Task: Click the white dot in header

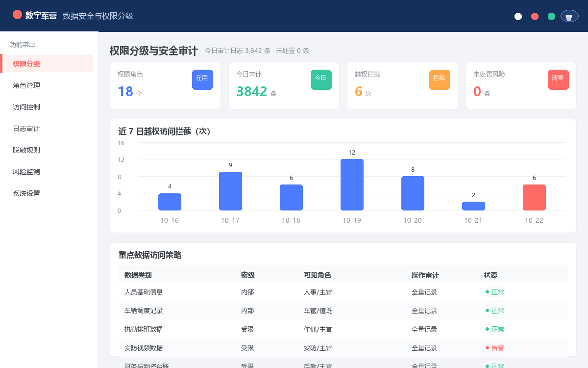Action: pyautogui.click(x=518, y=16)
